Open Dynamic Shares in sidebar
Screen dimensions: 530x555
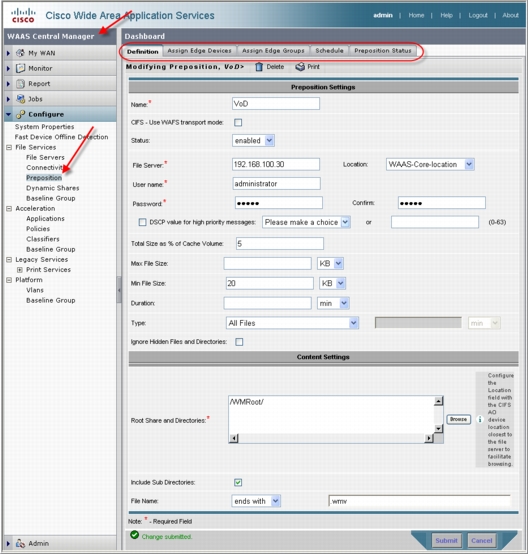click(x=53, y=188)
